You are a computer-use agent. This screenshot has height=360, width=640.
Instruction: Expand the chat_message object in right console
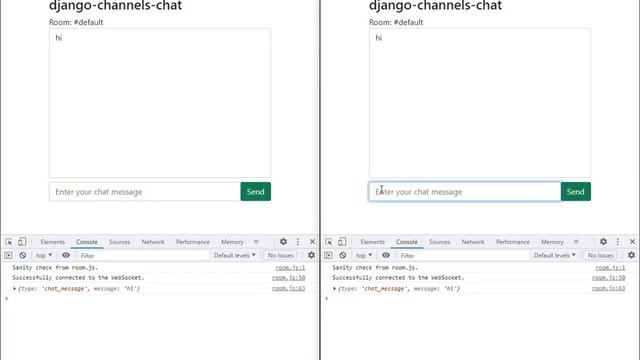(334, 289)
